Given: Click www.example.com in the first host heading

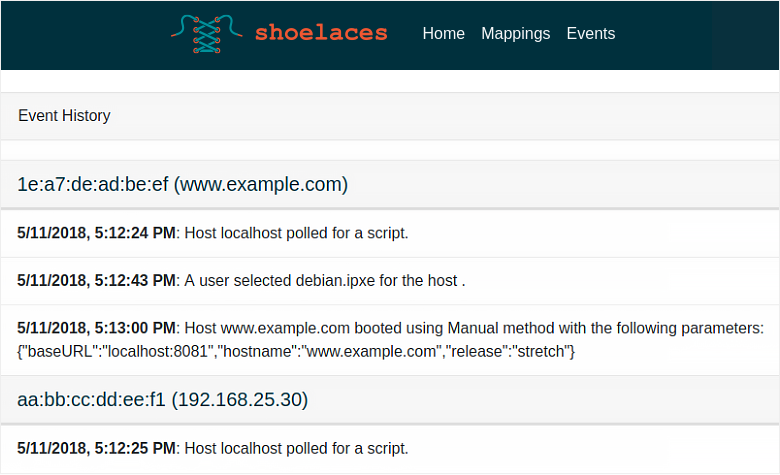Looking at the screenshot, I should [260, 184].
